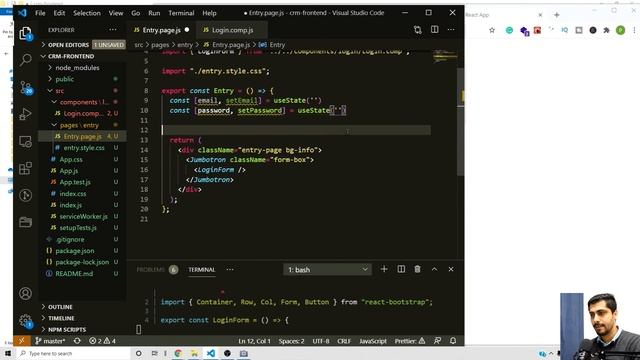
Task: Open the terminal selector '1: bash' dropdown
Action: pyautogui.click(x=327, y=269)
